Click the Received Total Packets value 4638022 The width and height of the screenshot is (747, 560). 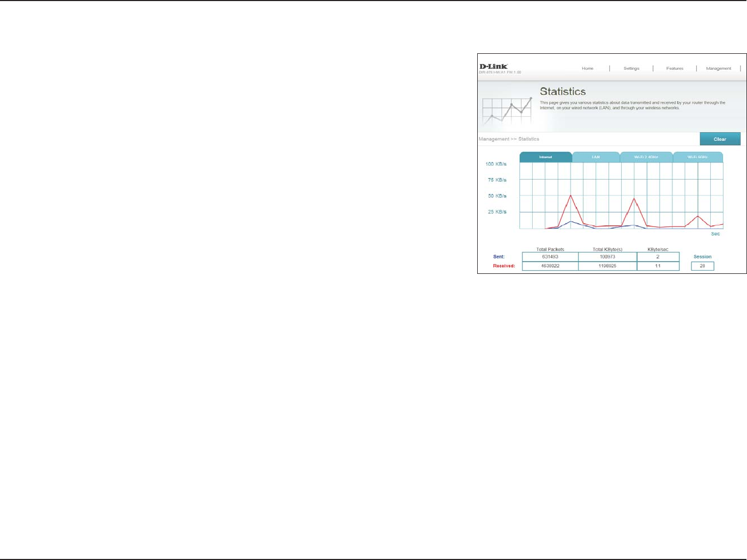[550, 266]
